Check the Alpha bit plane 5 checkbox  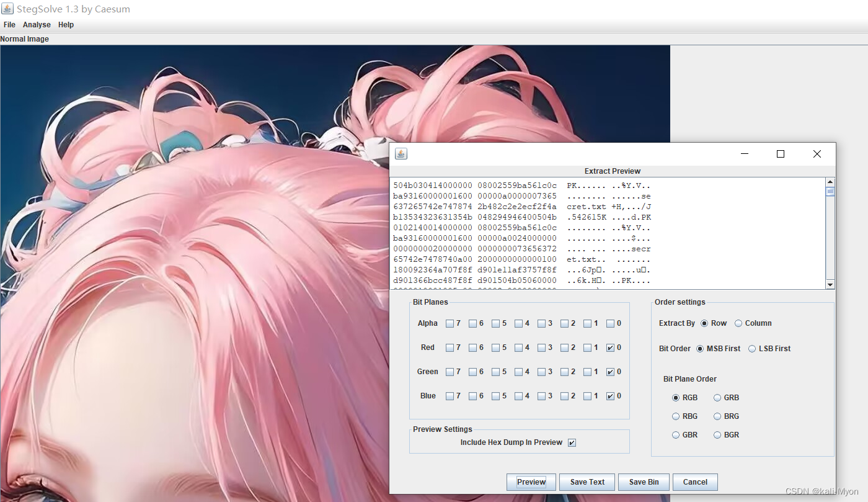(x=495, y=323)
